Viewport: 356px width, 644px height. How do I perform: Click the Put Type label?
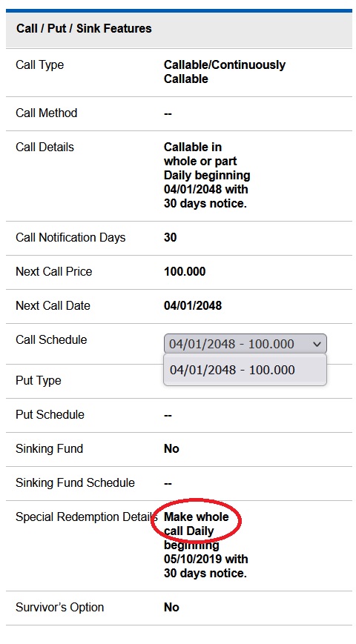pos(39,380)
